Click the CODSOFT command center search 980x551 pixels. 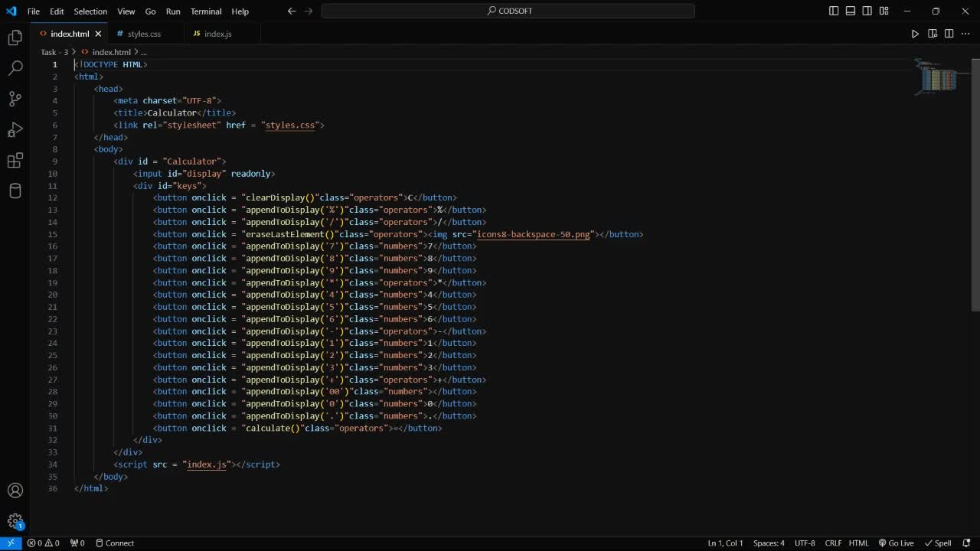(x=508, y=11)
